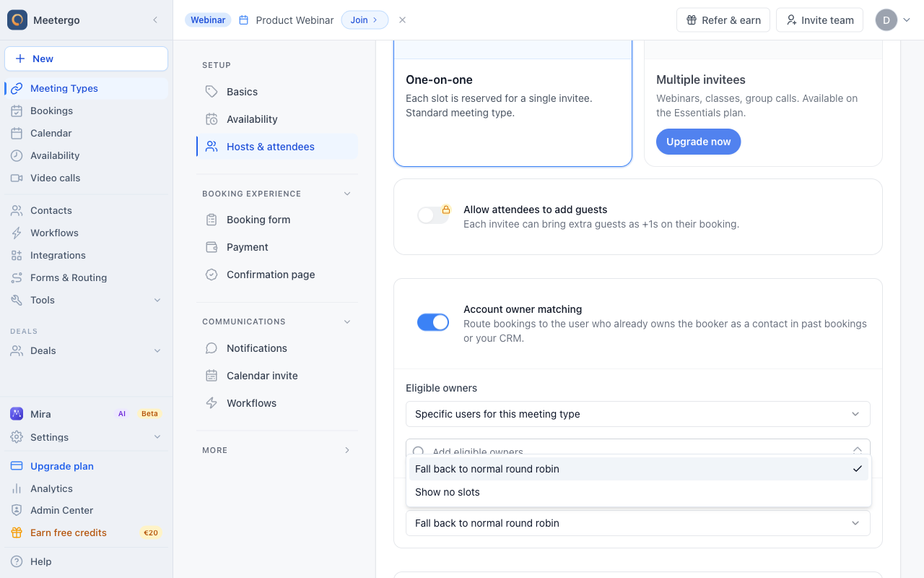Open Specific users for this meeting type dropdown

[638, 414]
